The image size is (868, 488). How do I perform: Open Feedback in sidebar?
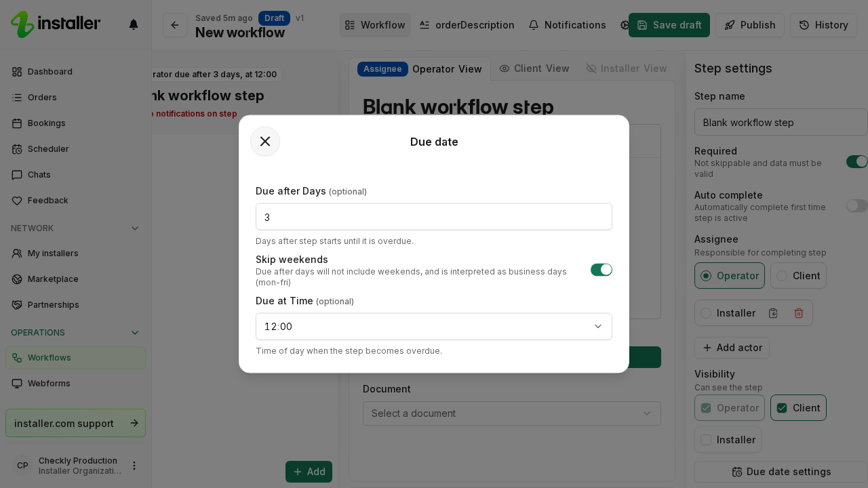[75, 201]
